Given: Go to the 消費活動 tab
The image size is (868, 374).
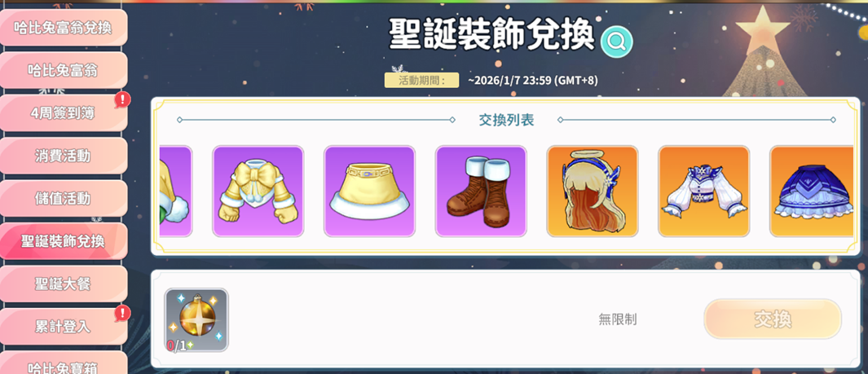Looking at the screenshot, I should pos(63,156).
